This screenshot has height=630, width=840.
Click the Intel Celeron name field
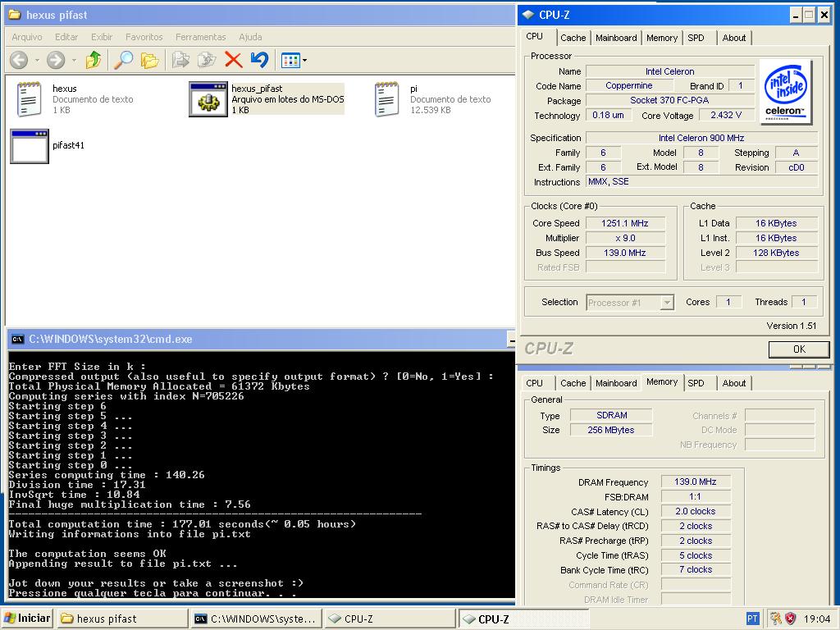669,71
